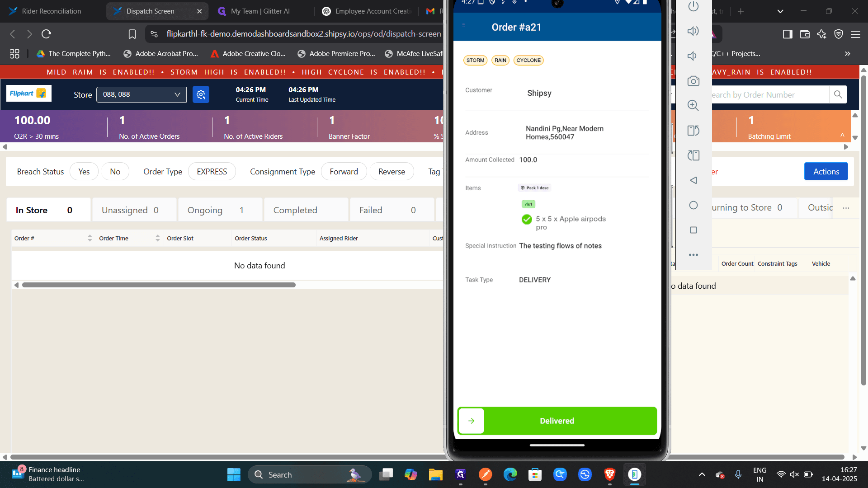Open Microsoft Edge from the taskbar
This screenshot has height=488, width=868.
tap(510, 474)
